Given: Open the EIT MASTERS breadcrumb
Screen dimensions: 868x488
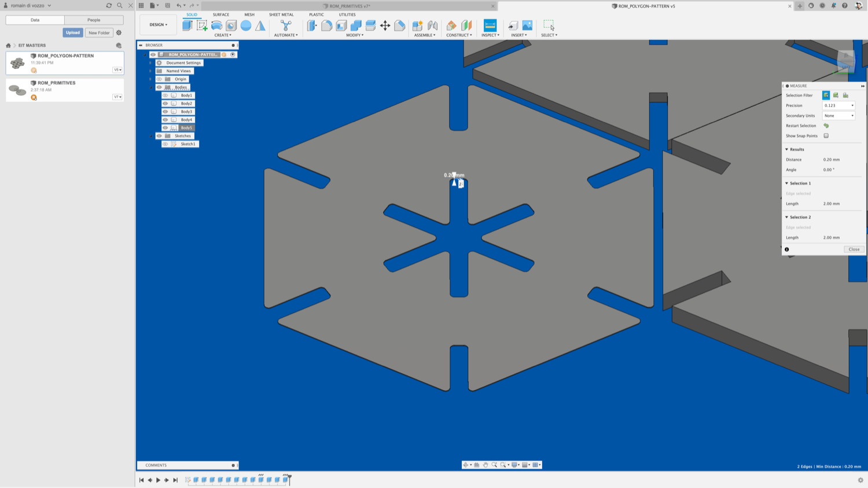Looking at the screenshot, I should pos(32,45).
